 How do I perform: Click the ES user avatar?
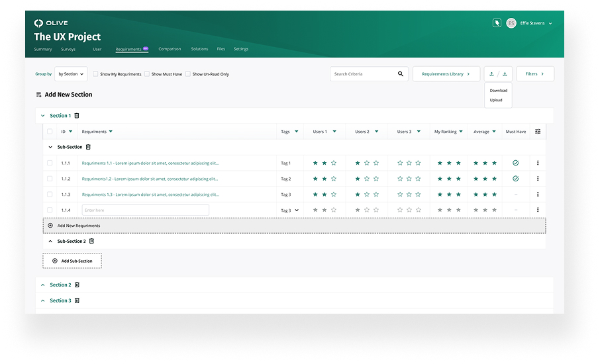coord(511,23)
